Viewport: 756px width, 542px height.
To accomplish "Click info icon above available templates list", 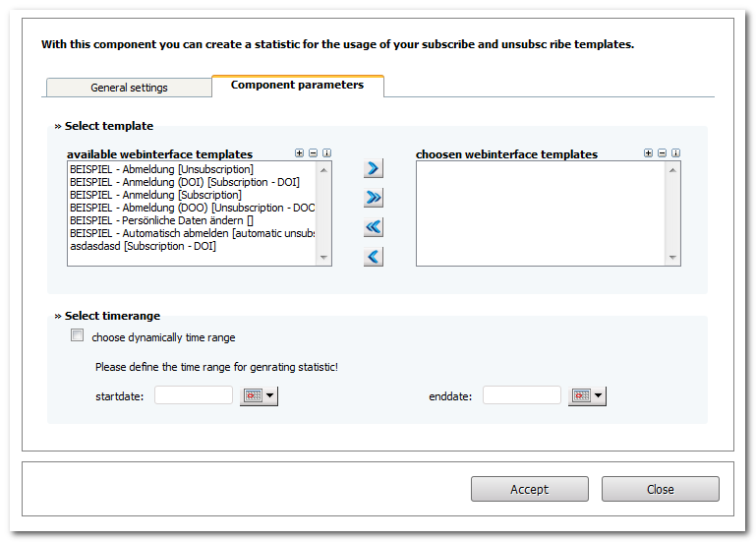I will click(x=327, y=153).
